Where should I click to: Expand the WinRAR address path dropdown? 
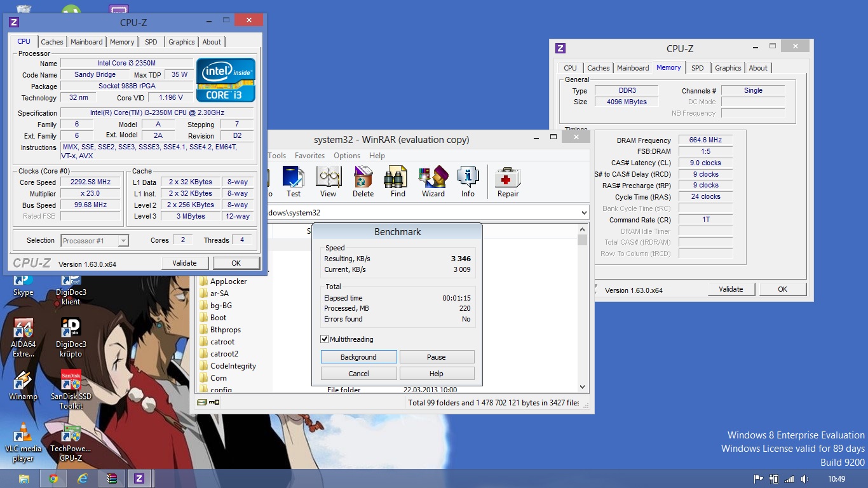tap(584, 213)
